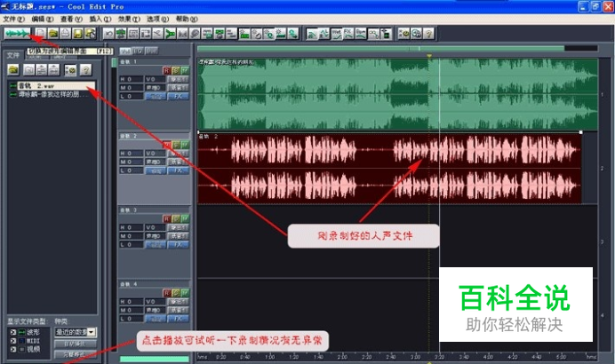615x364 pixels.
Task: Open the 效果 Effects menu
Action: click(x=129, y=19)
